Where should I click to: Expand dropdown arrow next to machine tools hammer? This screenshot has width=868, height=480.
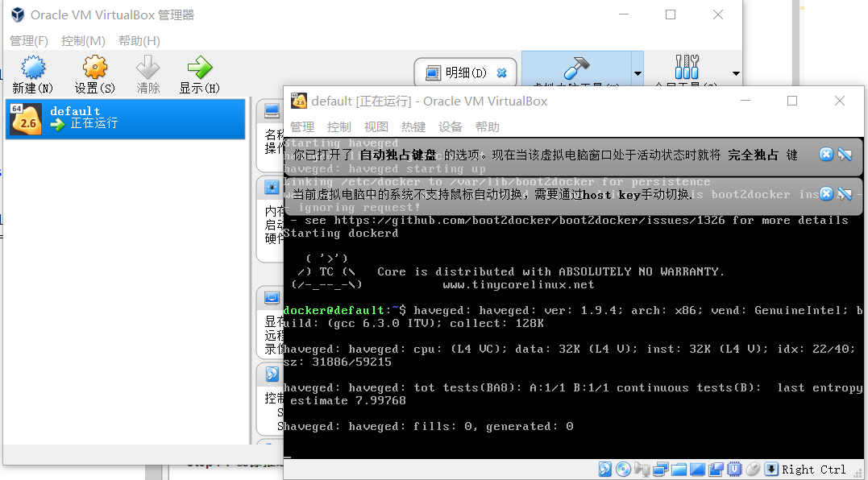[x=638, y=73]
